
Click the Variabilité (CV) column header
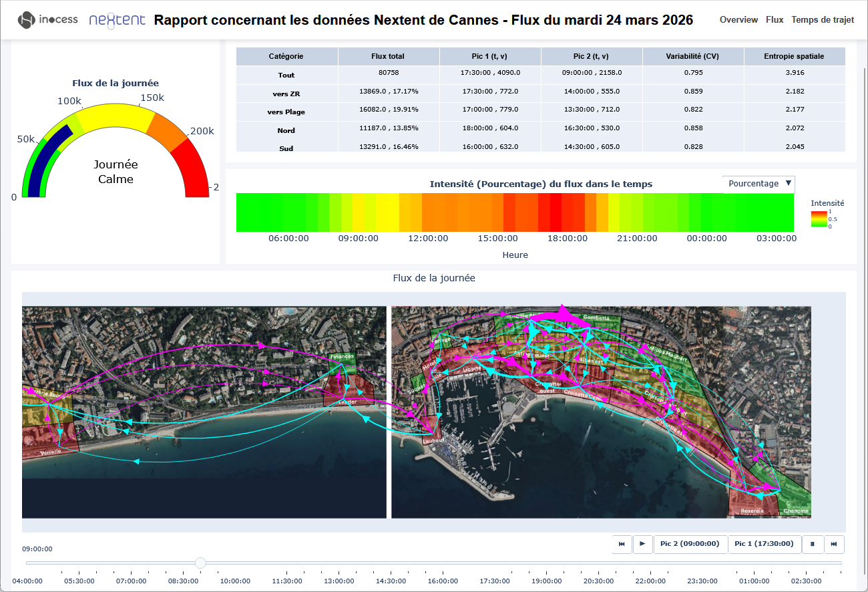pyautogui.click(x=693, y=56)
